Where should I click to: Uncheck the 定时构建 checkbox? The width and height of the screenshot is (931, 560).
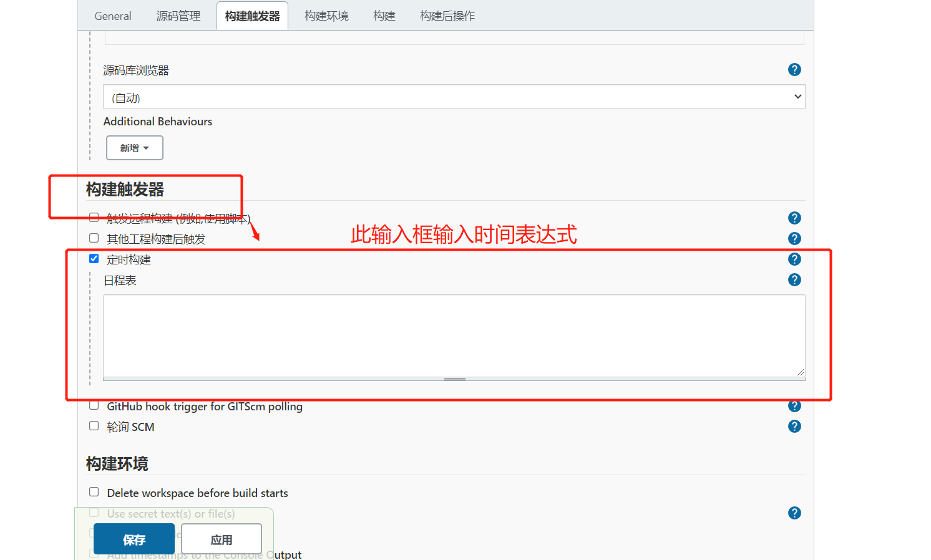(94, 259)
